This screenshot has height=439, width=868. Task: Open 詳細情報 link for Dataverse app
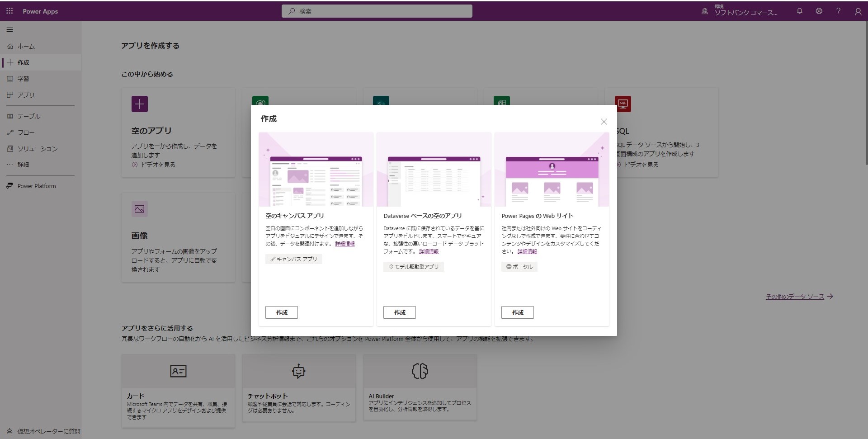[429, 251]
